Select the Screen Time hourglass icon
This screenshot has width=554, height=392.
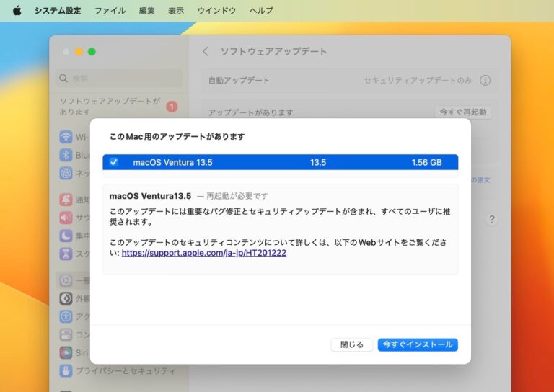click(x=66, y=254)
